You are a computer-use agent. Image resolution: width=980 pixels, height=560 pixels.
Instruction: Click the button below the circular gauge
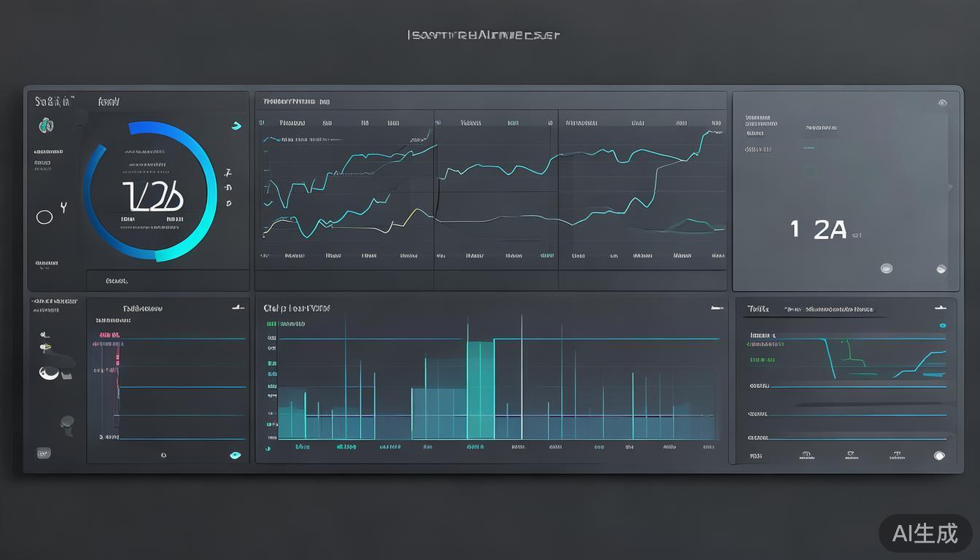(117, 280)
